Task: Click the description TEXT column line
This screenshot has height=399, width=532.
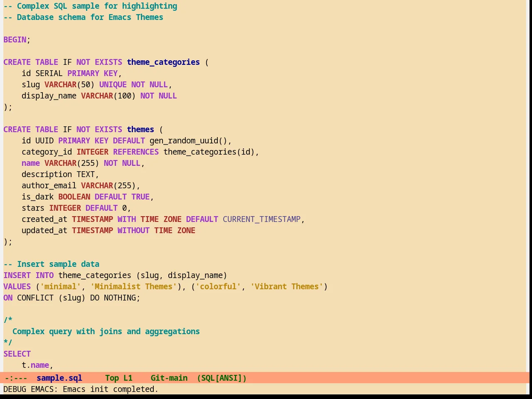Action: point(61,174)
